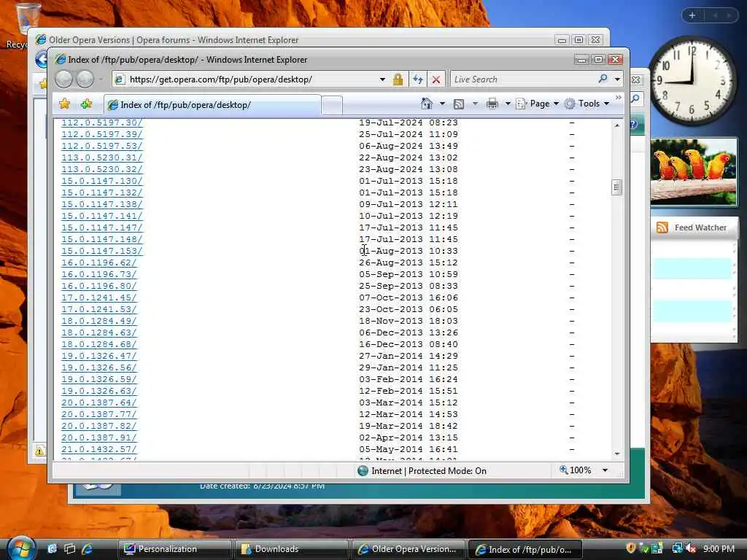Expand the address bar history dropdown
This screenshot has height=560, width=747.
pyautogui.click(x=382, y=79)
